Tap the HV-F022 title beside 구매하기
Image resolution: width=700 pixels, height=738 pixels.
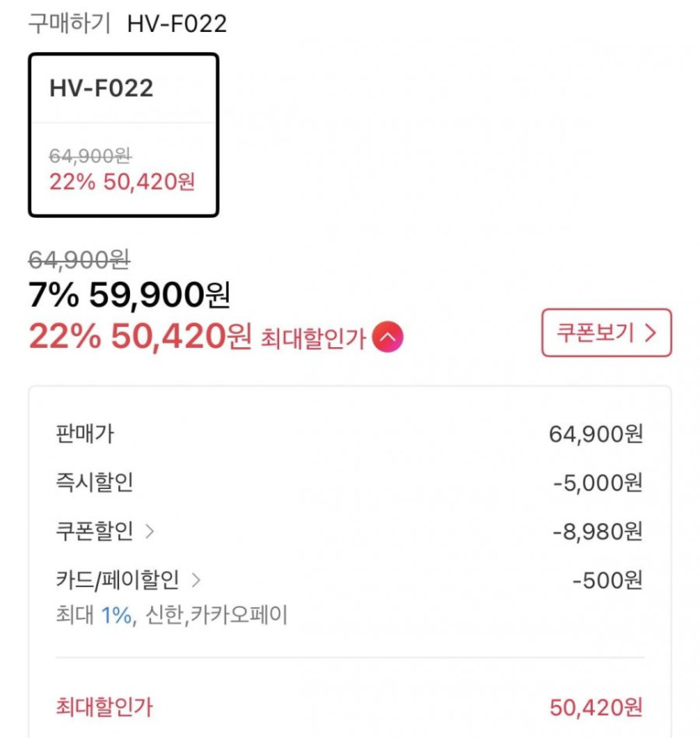point(177,23)
